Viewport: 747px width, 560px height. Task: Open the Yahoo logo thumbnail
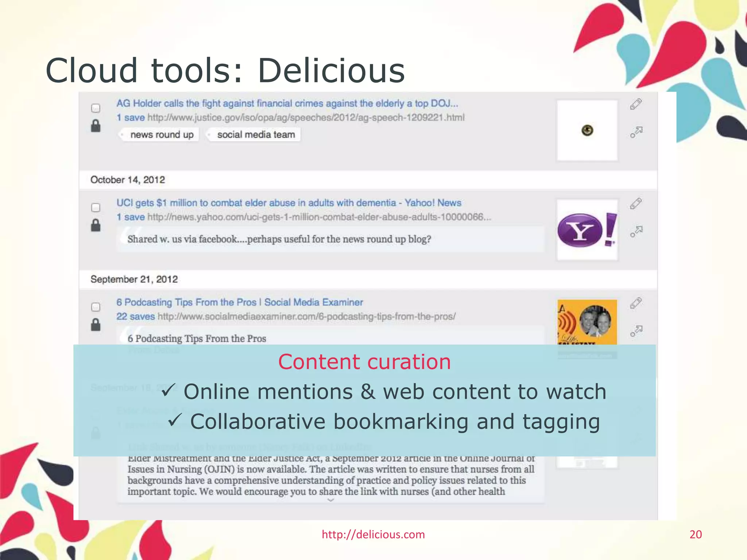(587, 230)
